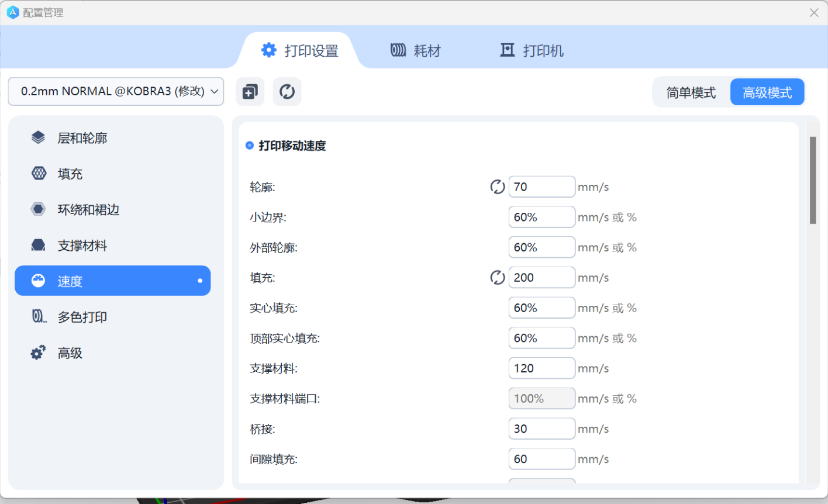This screenshot has width=828, height=504.
Task: Switch to the 耗材 tab
Action: 416,51
